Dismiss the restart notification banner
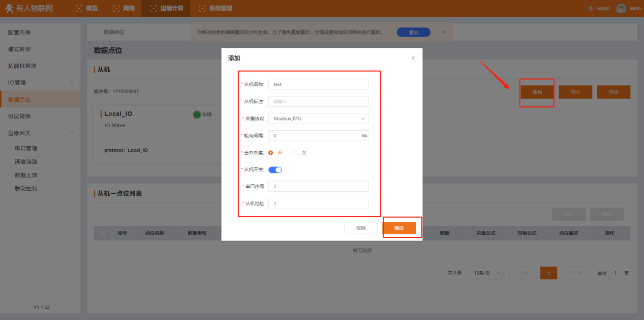The height and width of the screenshot is (320, 644). [x=444, y=32]
